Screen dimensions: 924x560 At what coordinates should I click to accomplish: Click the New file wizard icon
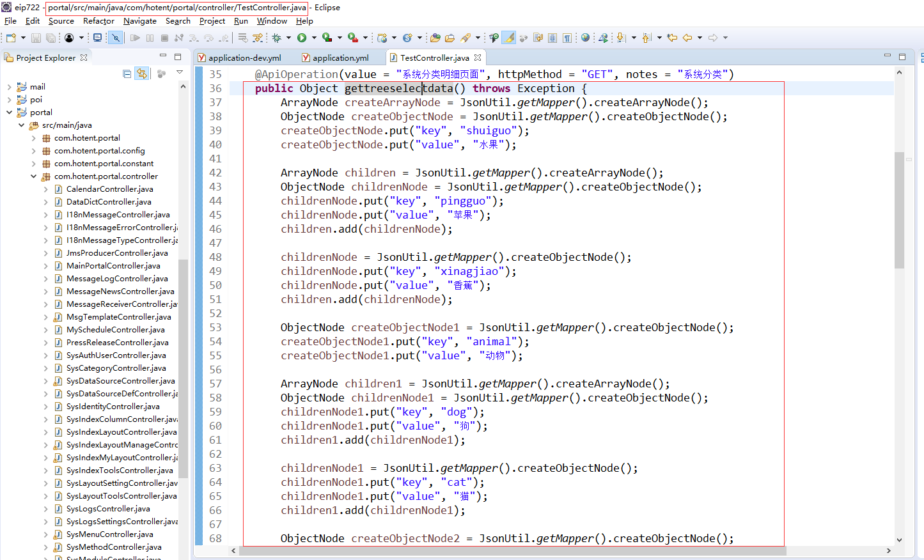click(11, 38)
